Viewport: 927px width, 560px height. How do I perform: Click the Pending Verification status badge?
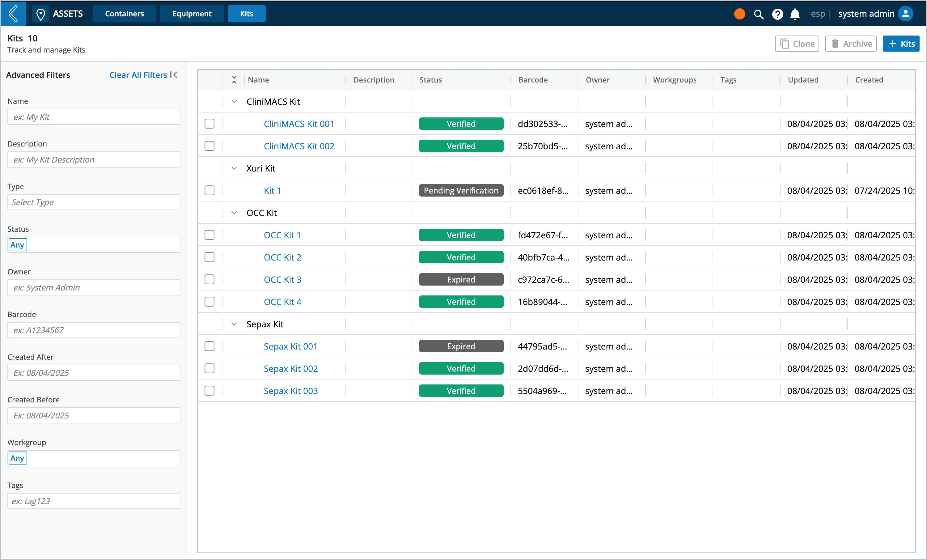click(x=461, y=190)
